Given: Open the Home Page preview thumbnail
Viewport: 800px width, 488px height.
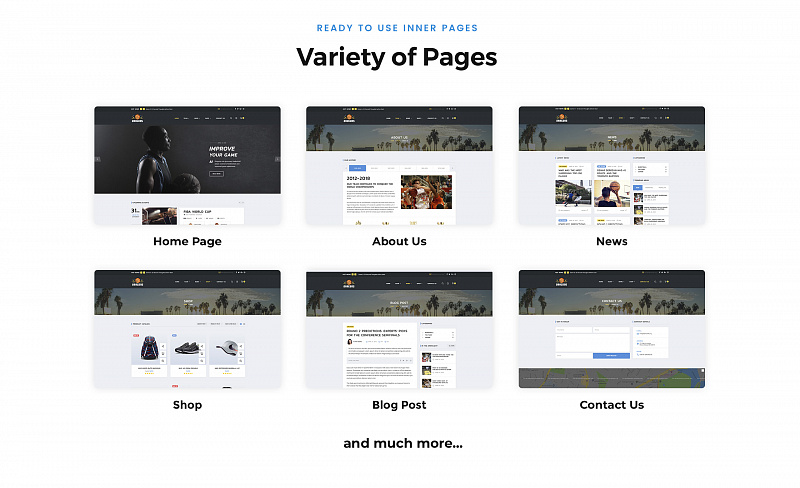Looking at the screenshot, I should [187, 165].
